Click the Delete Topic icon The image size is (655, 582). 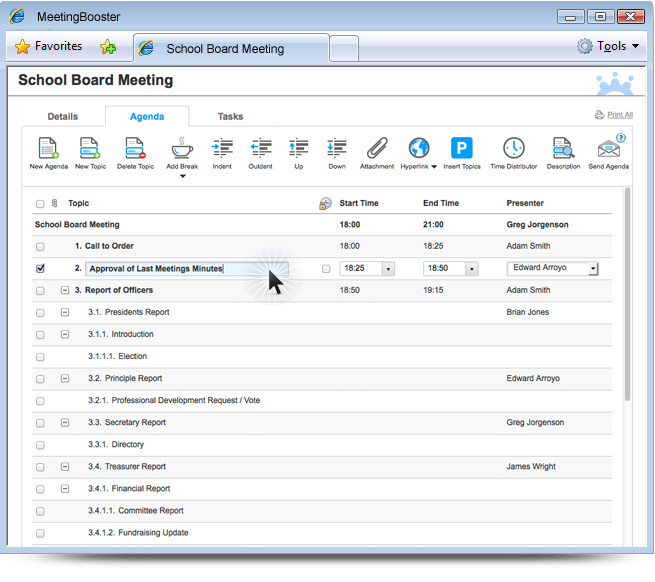(x=135, y=148)
